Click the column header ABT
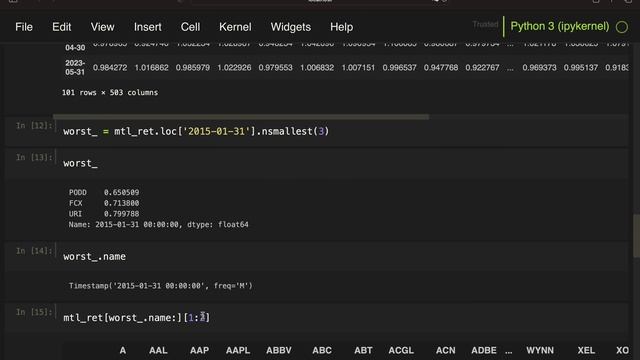The width and height of the screenshot is (640, 360). click(363, 351)
